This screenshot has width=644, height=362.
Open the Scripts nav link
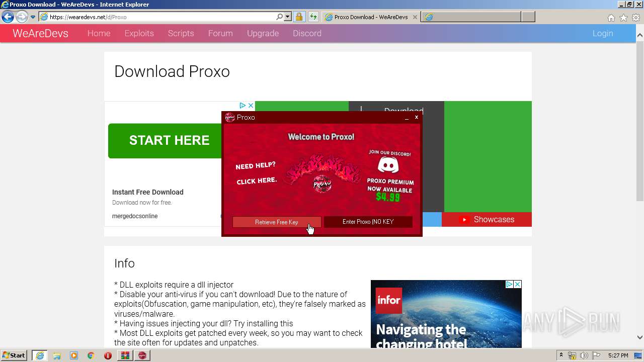181,33
